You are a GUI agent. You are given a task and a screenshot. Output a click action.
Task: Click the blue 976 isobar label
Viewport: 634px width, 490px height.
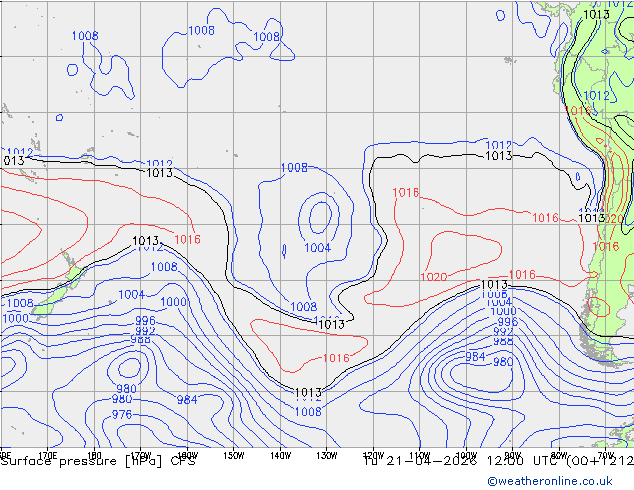click(122, 414)
